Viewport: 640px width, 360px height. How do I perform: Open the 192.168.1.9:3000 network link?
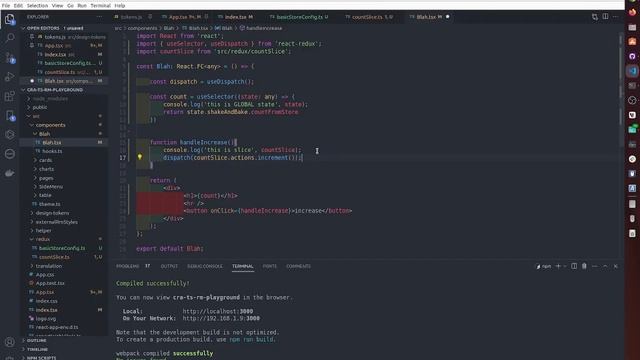[x=221, y=318]
